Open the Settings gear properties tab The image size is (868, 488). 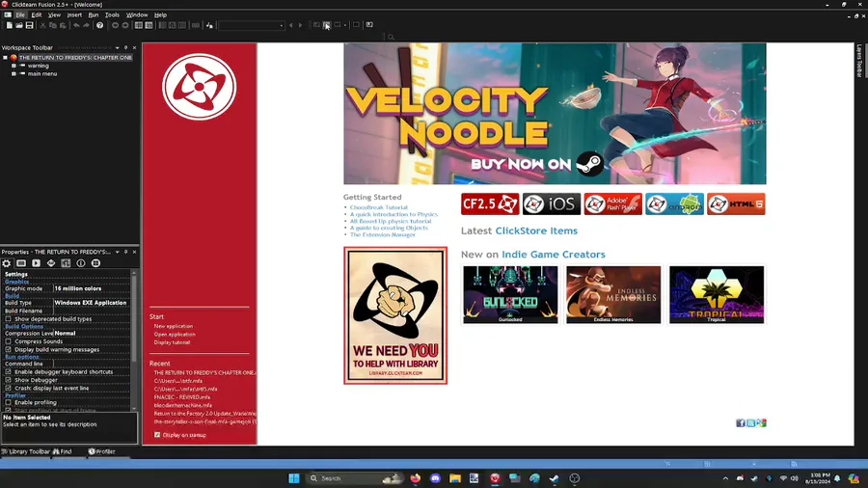[x=6, y=263]
